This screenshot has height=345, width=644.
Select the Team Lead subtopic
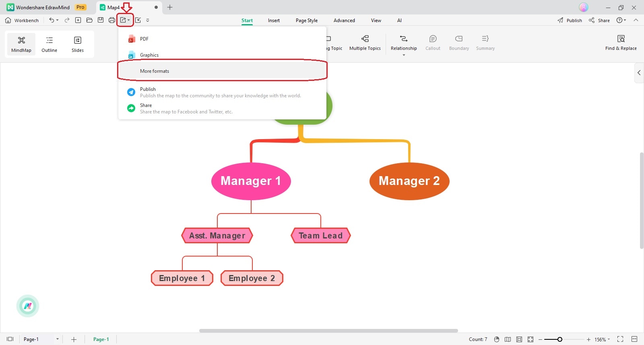click(x=321, y=236)
